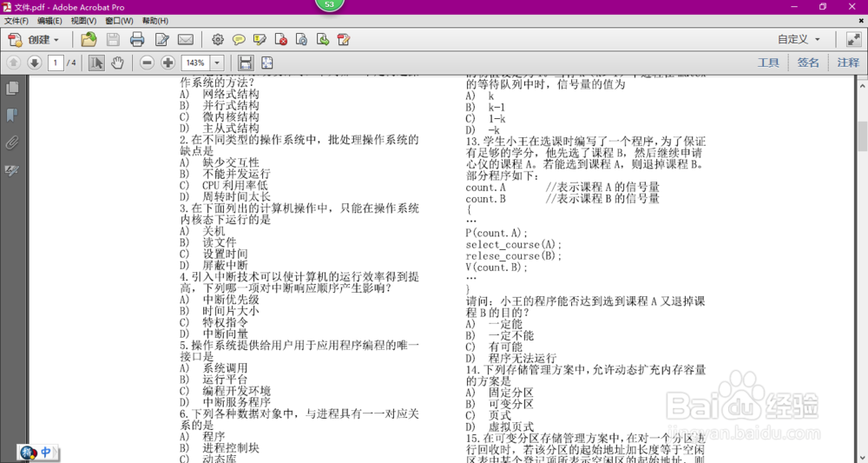Open the 工具 (Tools) pane

pyautogui.click(x=768, y=63)
